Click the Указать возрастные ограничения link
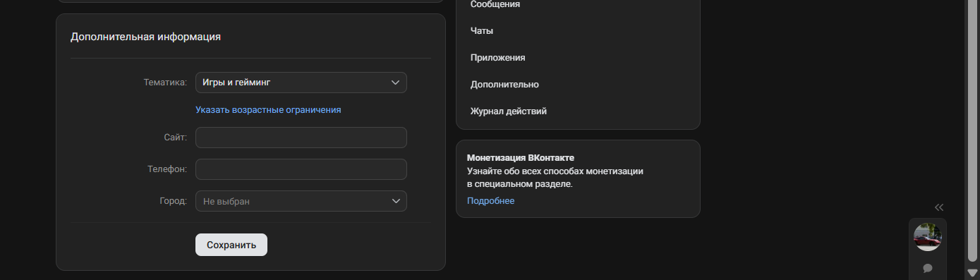This screenshot has width=980, height=280. (x=268, y=110)
